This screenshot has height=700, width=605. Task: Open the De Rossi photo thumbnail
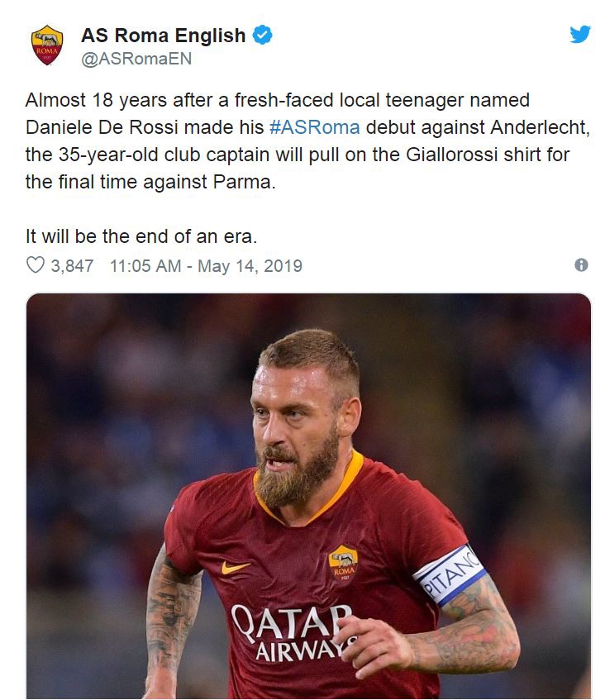click(x=308, y=496)
